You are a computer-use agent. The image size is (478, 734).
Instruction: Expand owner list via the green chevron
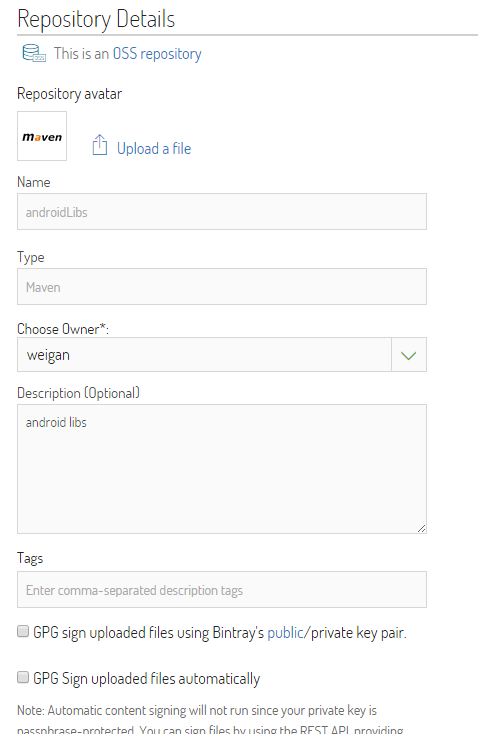click(x=409, y=355)
